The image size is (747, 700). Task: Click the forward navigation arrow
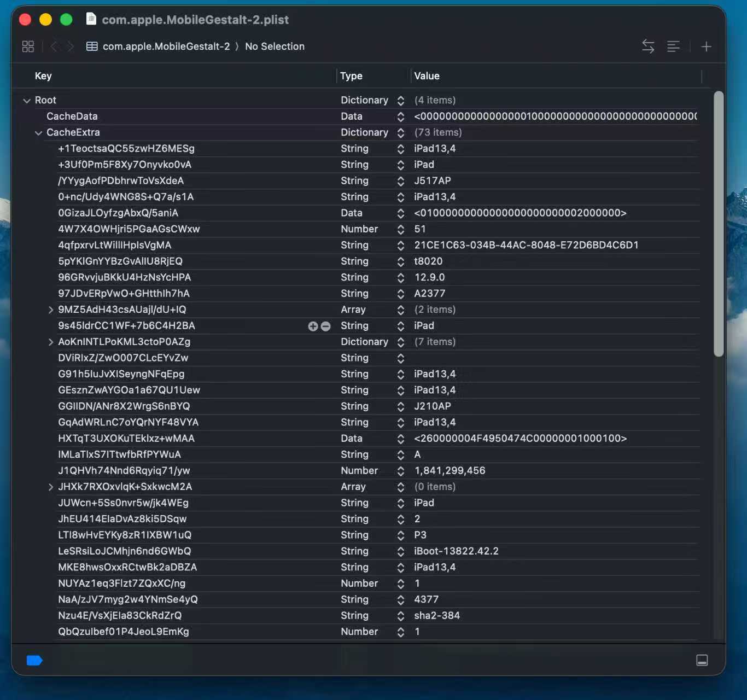[71, 46]
